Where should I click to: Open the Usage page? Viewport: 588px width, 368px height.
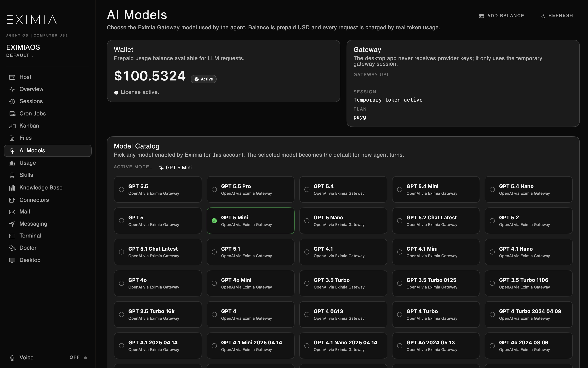tap(48, 163)
